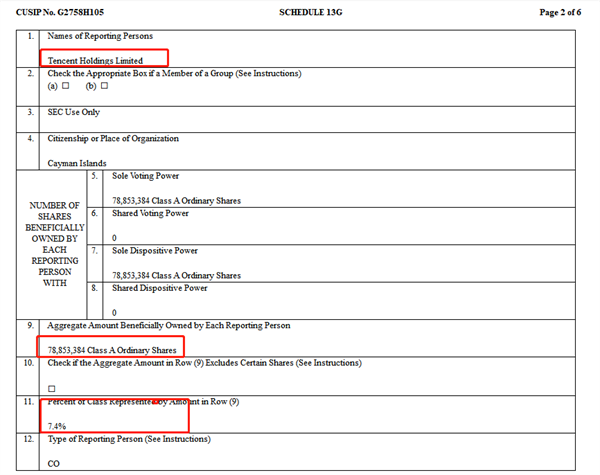This screenshot has width=600, height=475.
Task: Select the 0 value under Shared Dispositive Power
Action: (114, 313)
